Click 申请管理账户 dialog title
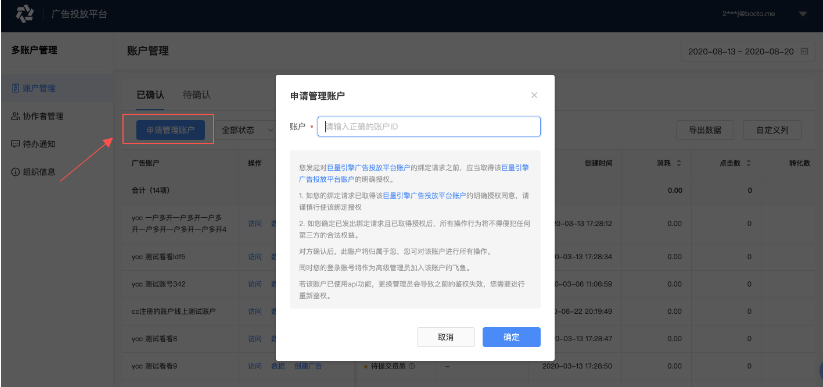 [x=318, y=96]
